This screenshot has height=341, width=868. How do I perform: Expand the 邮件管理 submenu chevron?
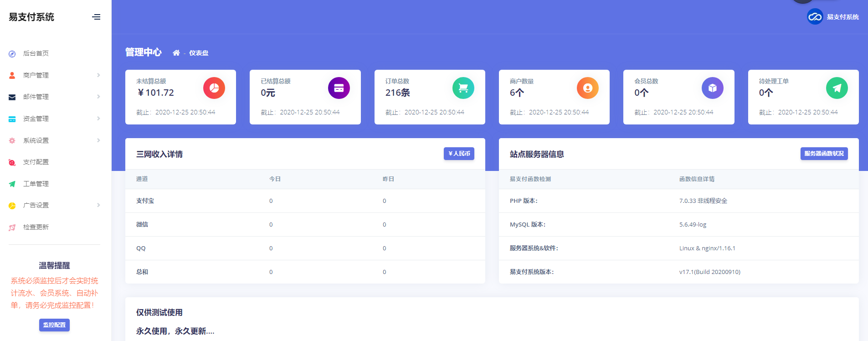pos(98,97)
